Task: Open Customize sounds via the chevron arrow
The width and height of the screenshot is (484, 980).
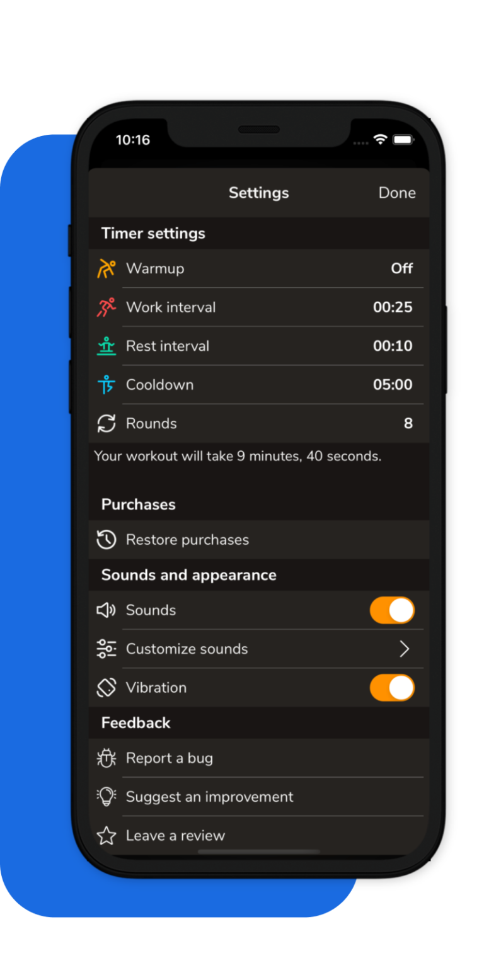Action: coord(405,649)
